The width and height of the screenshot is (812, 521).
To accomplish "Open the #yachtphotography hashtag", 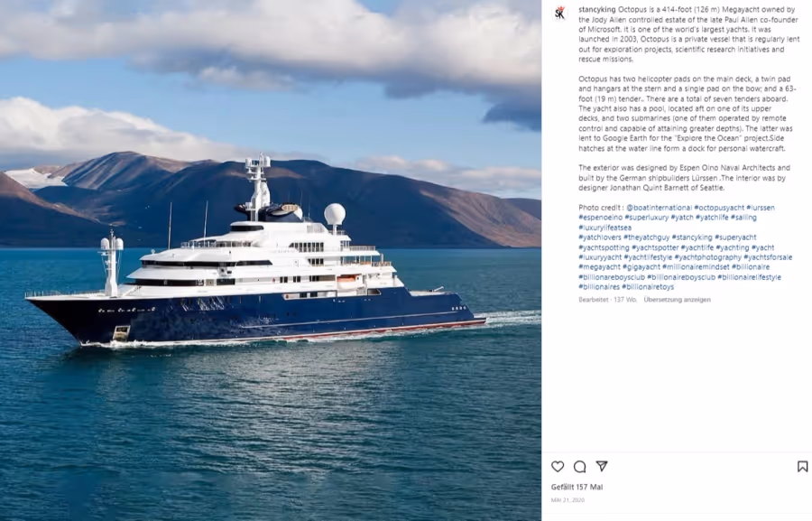I will [707, 257].
